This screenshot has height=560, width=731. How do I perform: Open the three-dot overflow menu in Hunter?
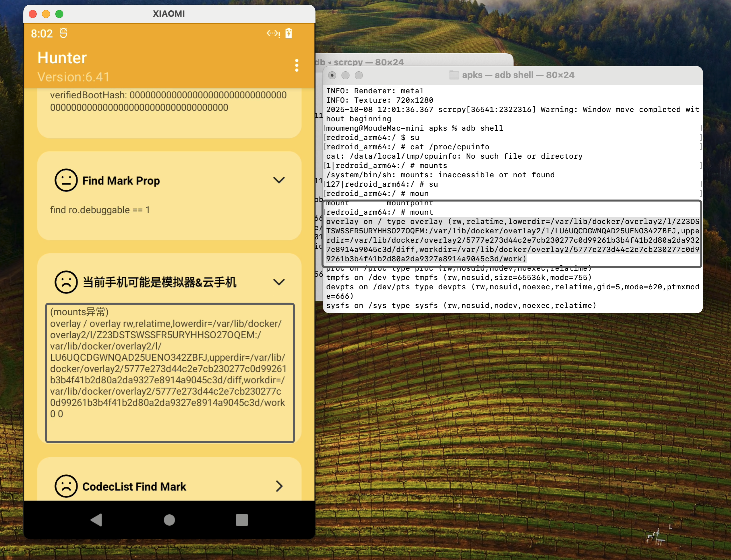point(296,65)
